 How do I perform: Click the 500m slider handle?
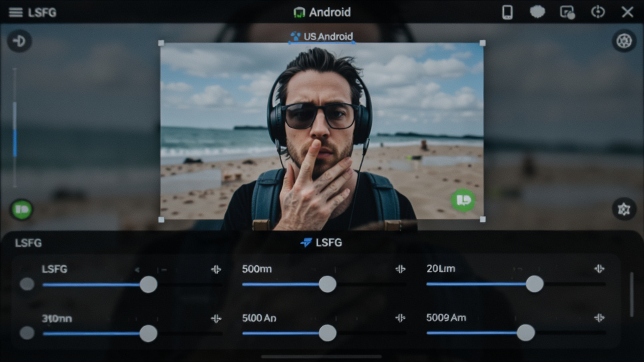pos(327,284)
